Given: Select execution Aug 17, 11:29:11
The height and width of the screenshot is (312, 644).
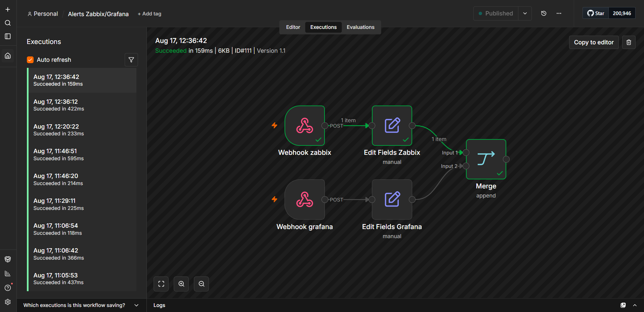Looking at the screenshot, I should coord(82,204).
